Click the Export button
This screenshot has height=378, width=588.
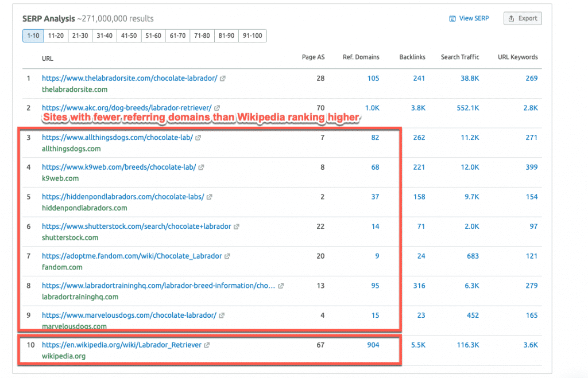[523, 18]
